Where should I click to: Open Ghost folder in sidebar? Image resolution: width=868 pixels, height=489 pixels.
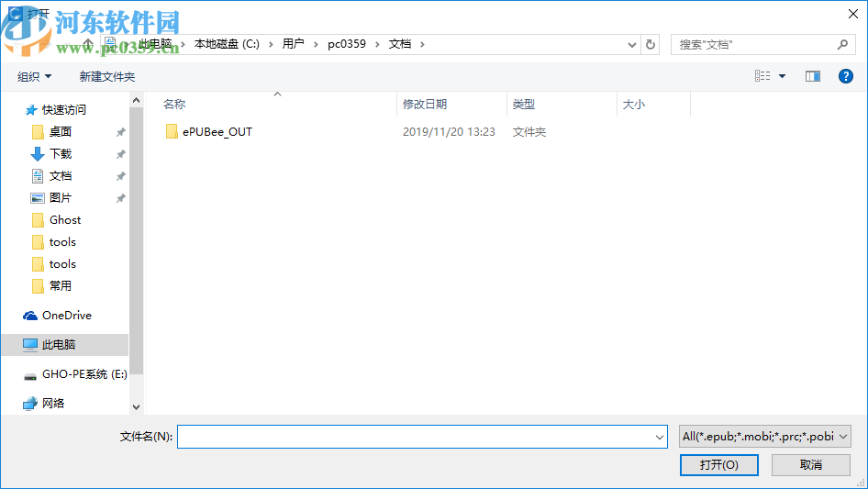[65, 220]
